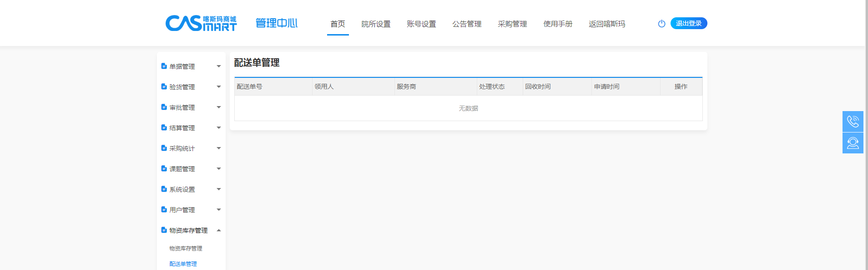Image resolution: width=868 pixels, height=270 pixels.
Task: Open the 院所设置 menu item
Action: tap(376, 24)
